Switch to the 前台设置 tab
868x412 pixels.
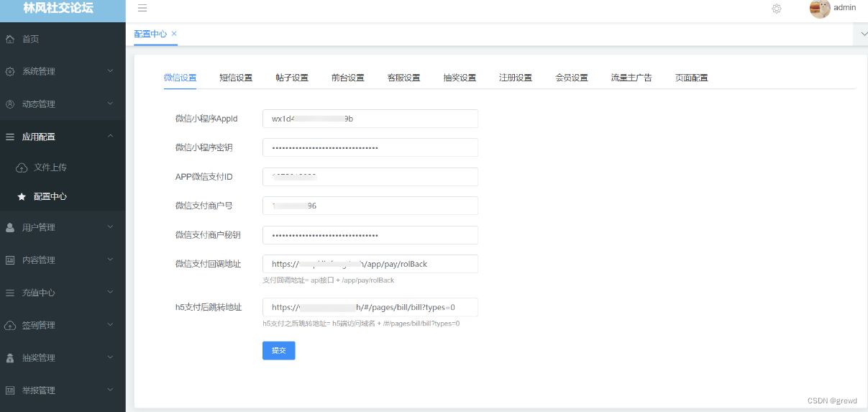pos(348,78)
